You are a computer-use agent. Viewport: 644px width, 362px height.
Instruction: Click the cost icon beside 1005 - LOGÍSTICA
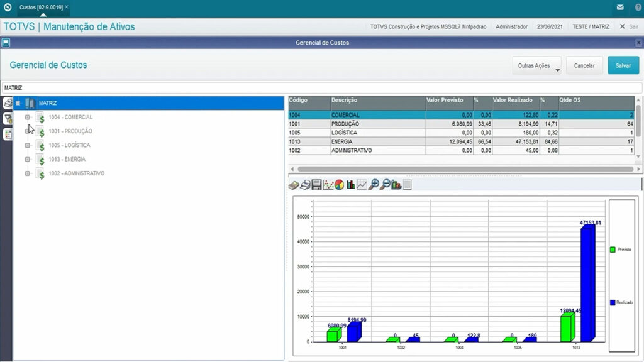pos(40,145)
